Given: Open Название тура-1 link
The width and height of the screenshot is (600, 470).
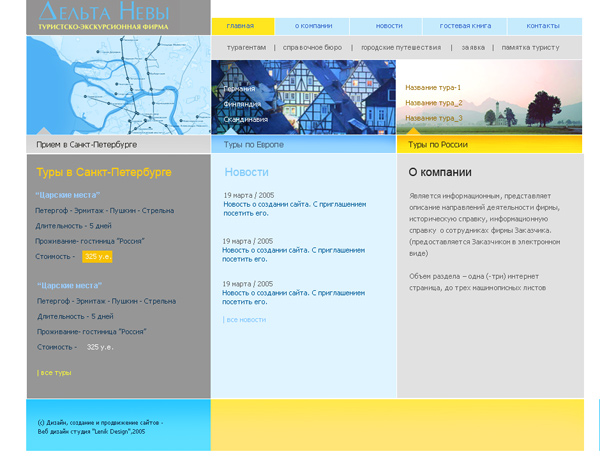Looking at the screenshot, I should point(433,87).
